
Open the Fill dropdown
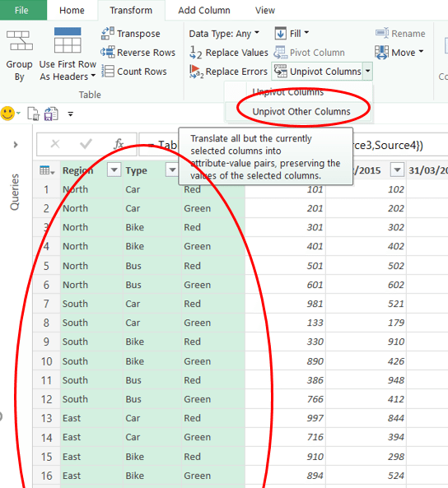coord(292,33)
